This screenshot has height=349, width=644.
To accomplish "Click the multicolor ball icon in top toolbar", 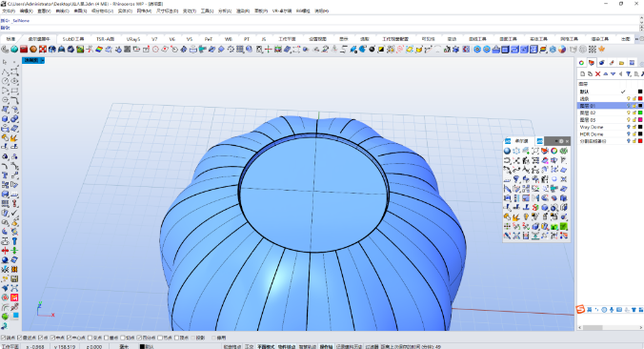I will 562,50.
